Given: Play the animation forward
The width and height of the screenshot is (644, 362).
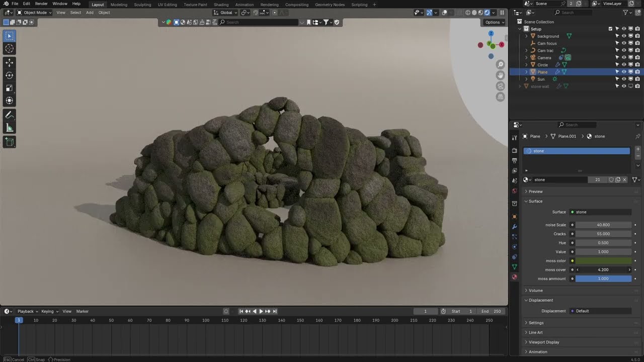Looking at the screenshot, I should [x=261, y=311].
